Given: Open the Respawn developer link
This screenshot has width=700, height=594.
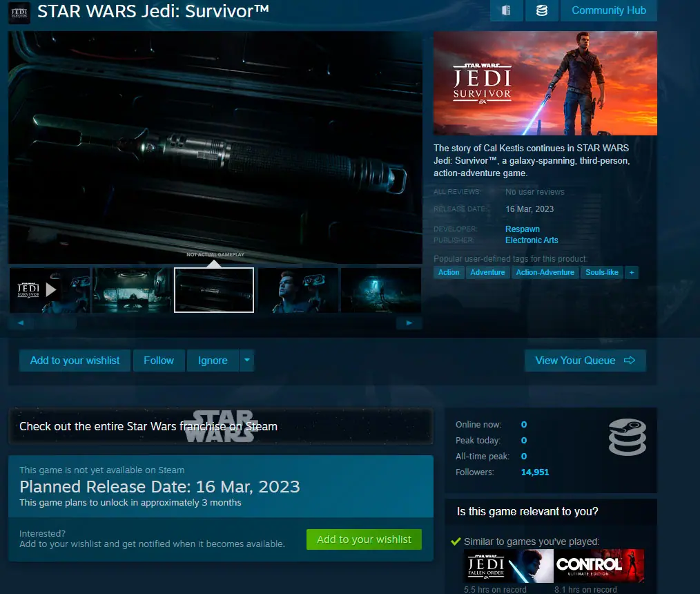Looking at the screenshot, I should (x=523, y=229).
